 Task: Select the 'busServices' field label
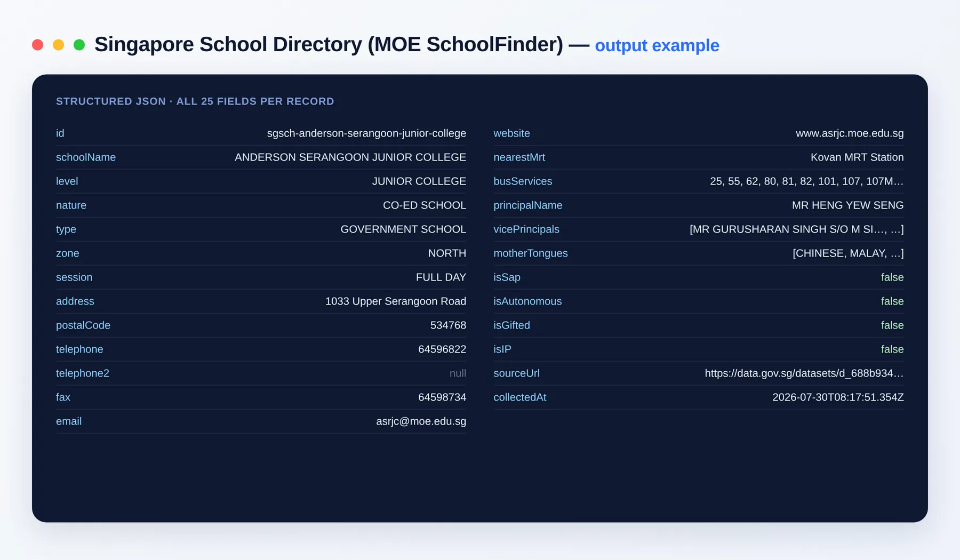click(523, 181)
